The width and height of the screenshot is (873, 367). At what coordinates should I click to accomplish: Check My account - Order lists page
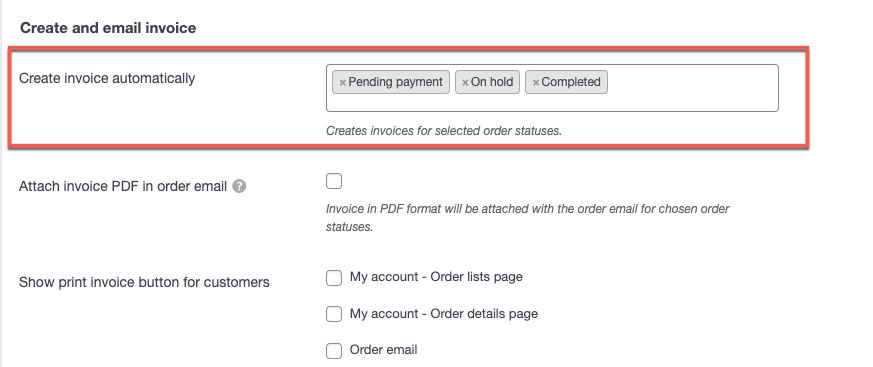pyautogui.click(x=334, y=277)
